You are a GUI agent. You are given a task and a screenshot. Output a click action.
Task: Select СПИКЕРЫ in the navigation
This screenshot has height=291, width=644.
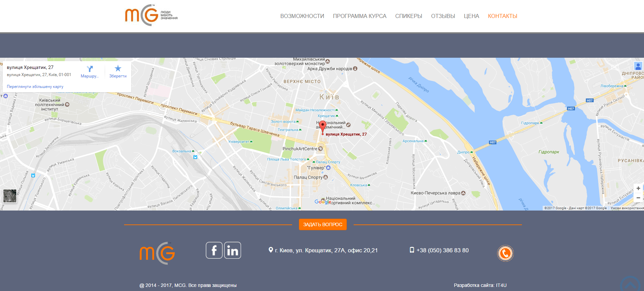click(408, 16)
